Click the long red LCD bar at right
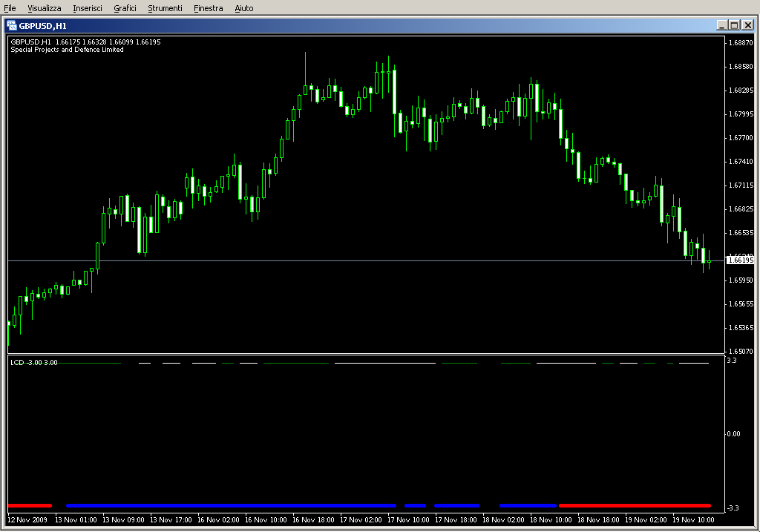Image resolution: width=760 pixels, height=532 pixels. click(x=635, y=506)
